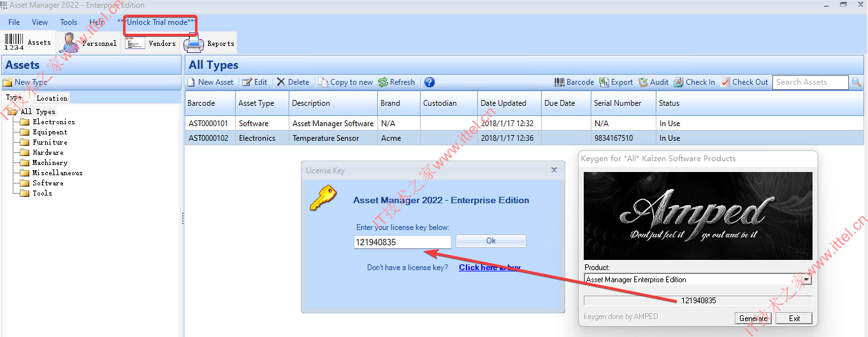Select Tools folder in tree
The image size is (868, 337).
pyautogui.click(x=42, y=193)
